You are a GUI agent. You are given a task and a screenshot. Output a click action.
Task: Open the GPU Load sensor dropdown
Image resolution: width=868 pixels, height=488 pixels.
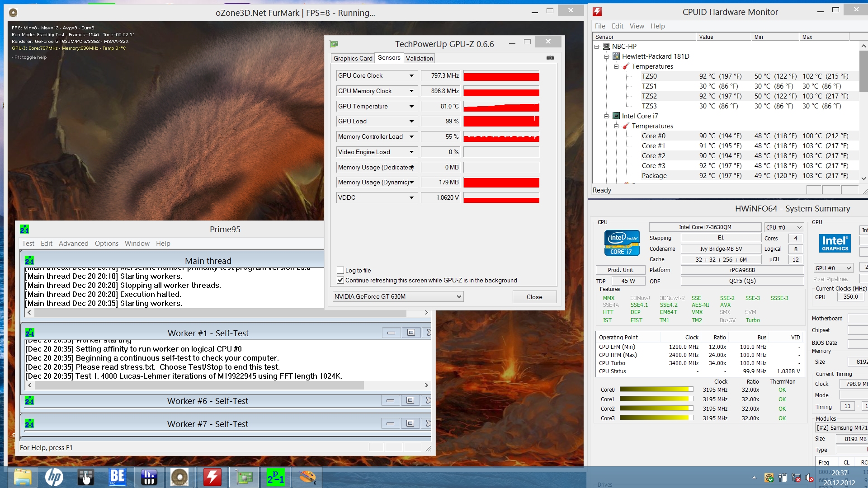tap(411, 122)
